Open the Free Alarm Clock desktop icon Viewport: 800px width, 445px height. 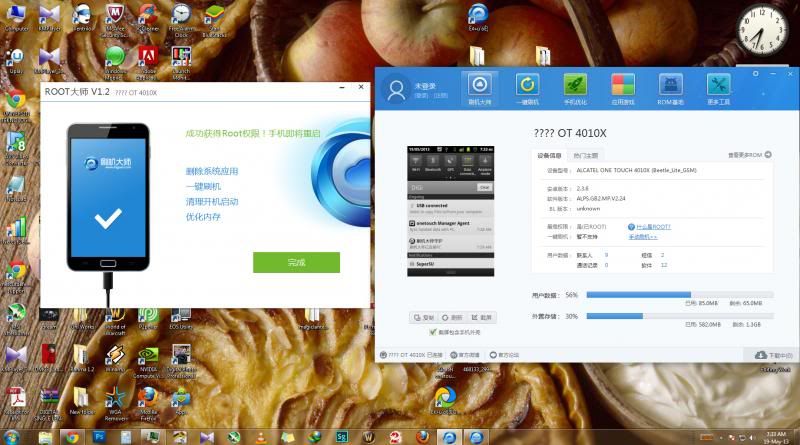point(181,19)
